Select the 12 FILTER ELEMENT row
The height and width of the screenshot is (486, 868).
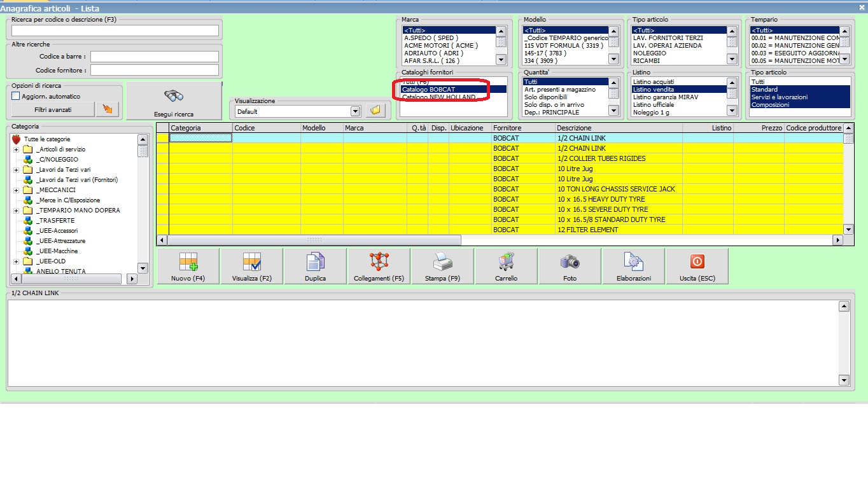(500, 230)
